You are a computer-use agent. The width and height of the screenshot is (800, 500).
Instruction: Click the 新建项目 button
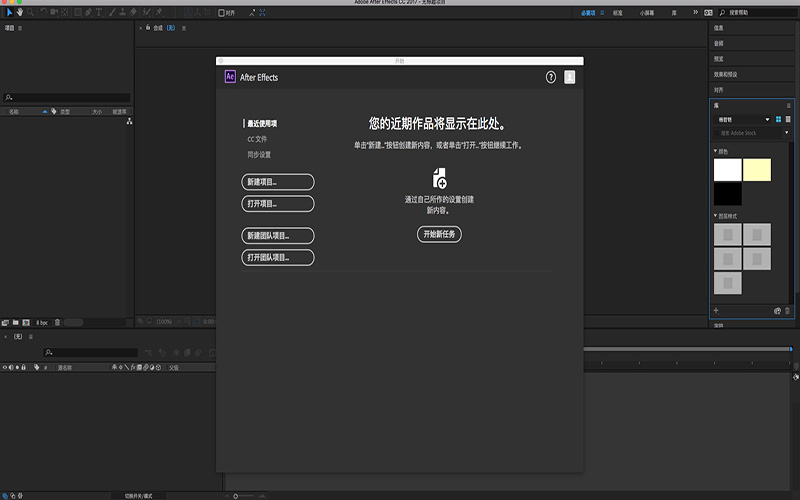[x=278, y=182]
